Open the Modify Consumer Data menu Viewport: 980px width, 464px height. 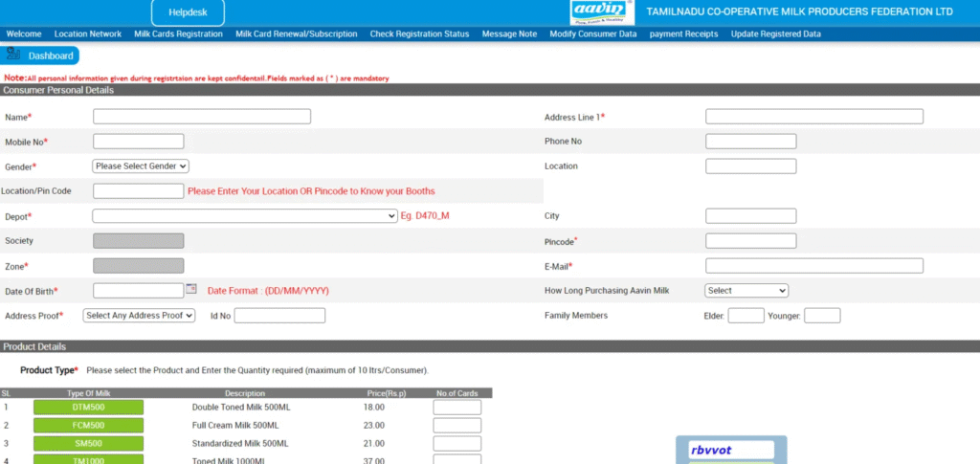click(593, 34)
